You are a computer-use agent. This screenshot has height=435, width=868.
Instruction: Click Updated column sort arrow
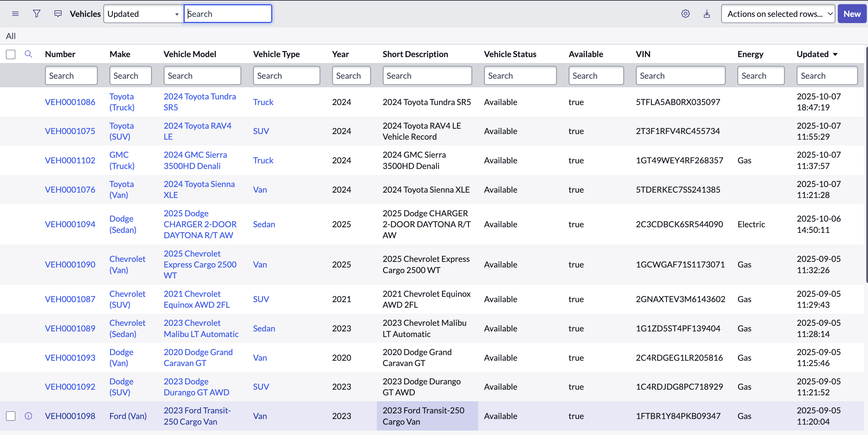835,54
